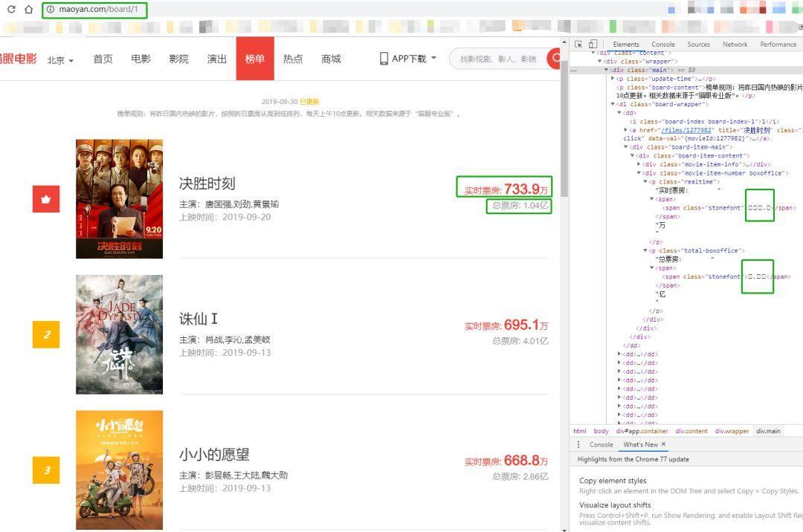Click the movie search input field
Screen dimensions: 803x532
pyautogui.click(x=500, y=59)
